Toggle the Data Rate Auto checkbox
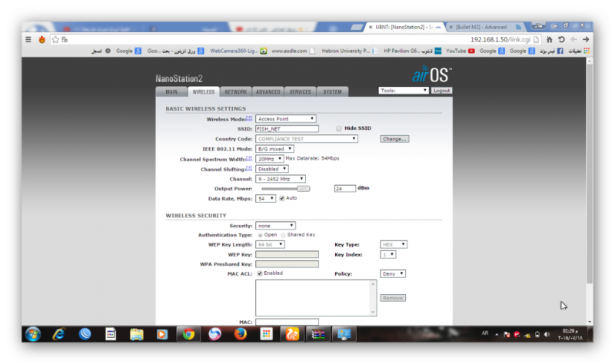The height and width of the screenshot is (364, 615). pyautogui.click(x=282, y=198)
